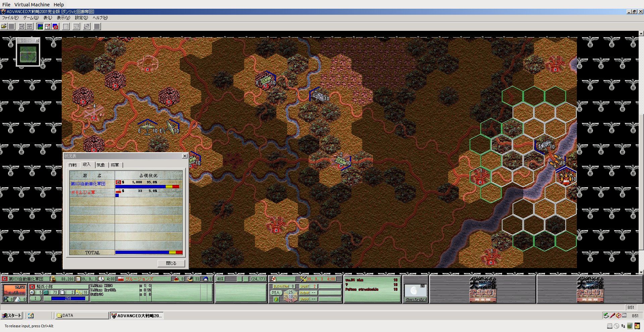This screenshot has height=332, width=644.
Task: Switch to the 作戦 tab
Action: pyautogui.click(x=73, y=165)
